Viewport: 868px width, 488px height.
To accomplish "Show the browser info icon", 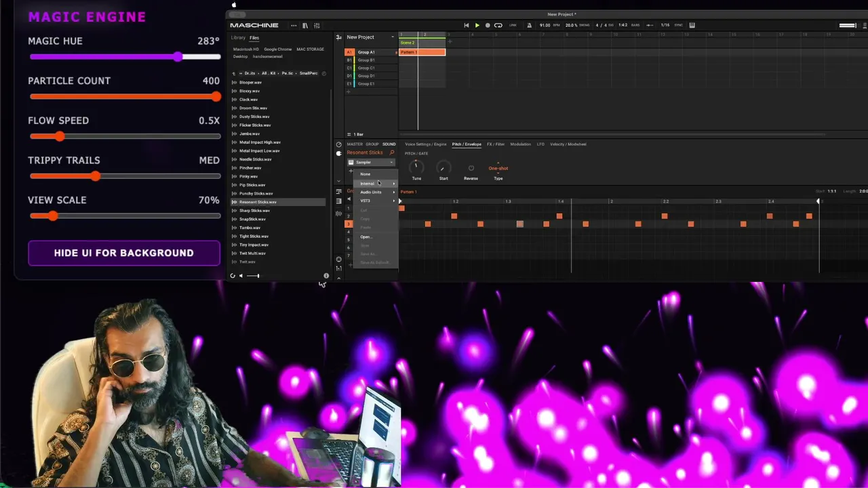I will pos(326,276).
